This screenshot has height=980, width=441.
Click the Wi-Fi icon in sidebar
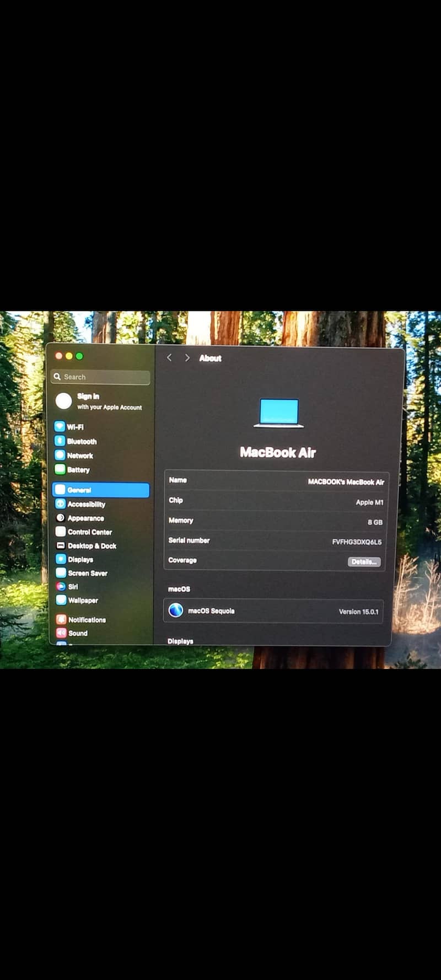[x=60, y=426]
